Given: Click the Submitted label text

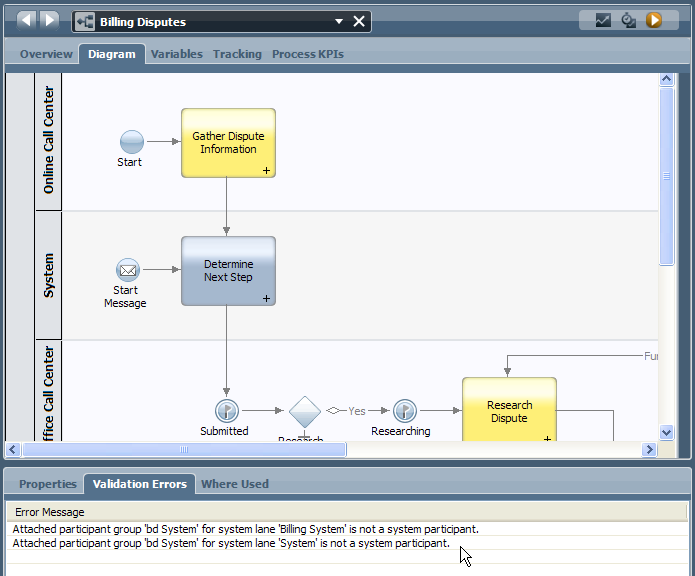Looking at the screenshot, I should tap(224, 431).
